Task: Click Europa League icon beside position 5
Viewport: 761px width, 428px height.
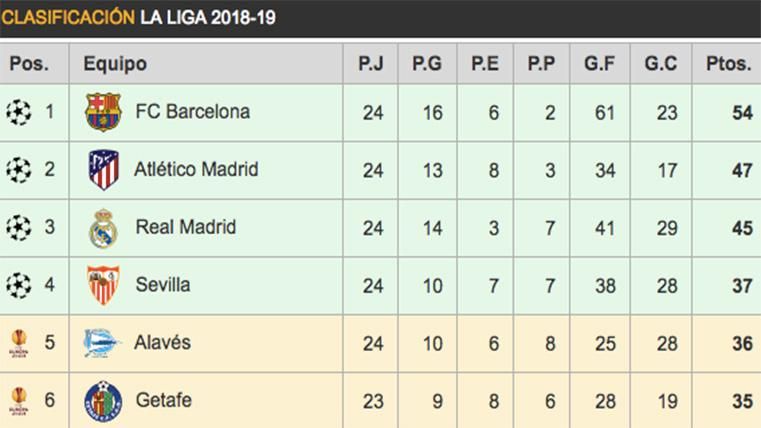Action: coord(19,343)
